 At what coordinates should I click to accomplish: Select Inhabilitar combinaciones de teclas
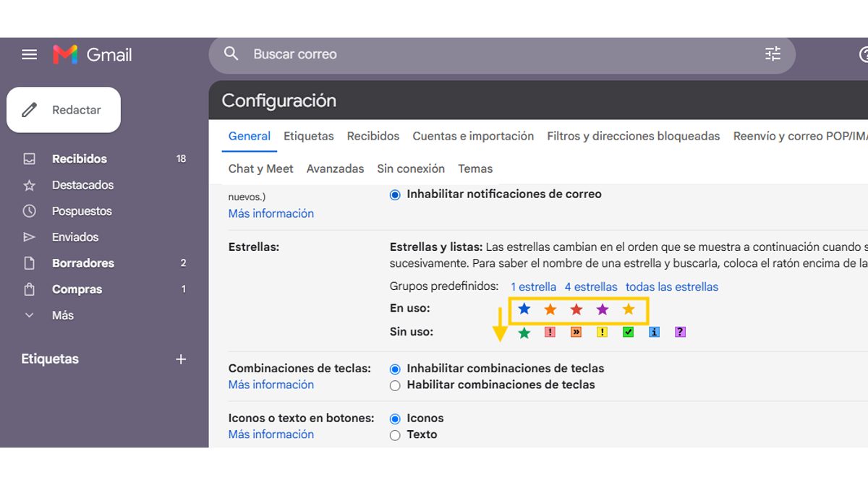[395, 369]
